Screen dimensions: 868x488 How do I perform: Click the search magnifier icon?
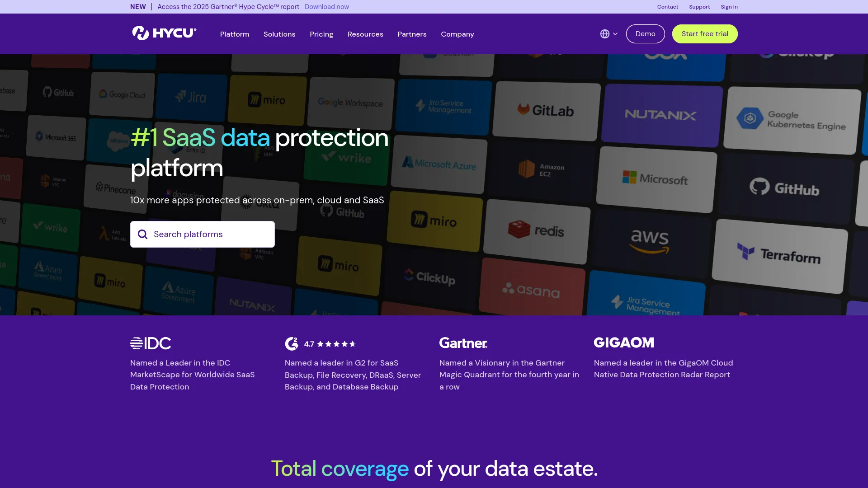(x=142, y=234)
